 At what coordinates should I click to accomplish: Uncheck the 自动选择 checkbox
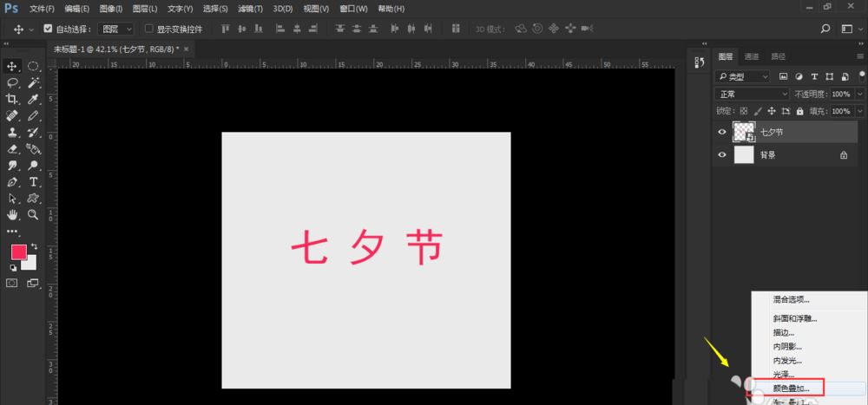coord(48,29)
